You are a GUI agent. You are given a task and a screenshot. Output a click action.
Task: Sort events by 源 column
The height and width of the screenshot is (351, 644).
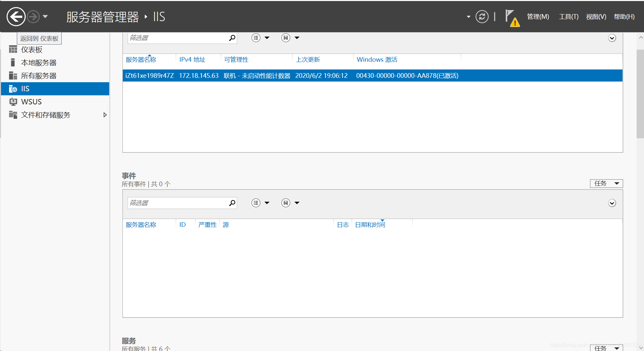(x=226, y=224)
